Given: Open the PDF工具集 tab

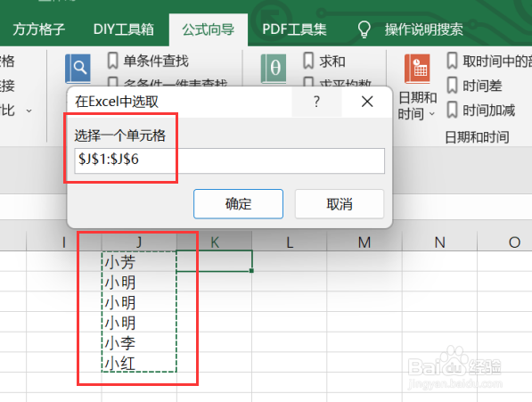Looking at the screenshot, I should point(294,29).
